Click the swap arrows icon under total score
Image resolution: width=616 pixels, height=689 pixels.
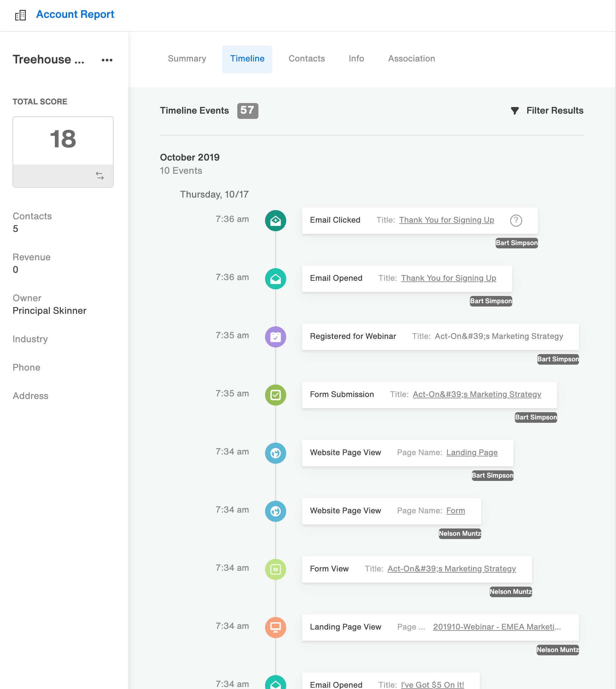[x=99, y=175]
